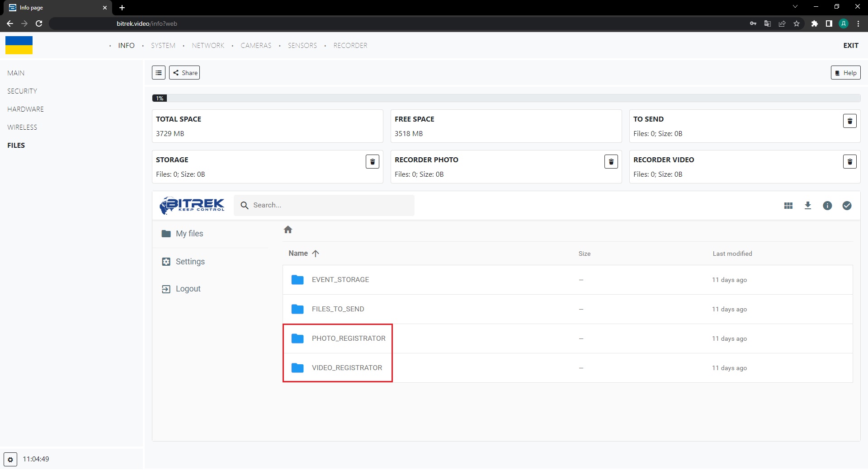
Task: Open the Help button
Action: coord(845,73)
